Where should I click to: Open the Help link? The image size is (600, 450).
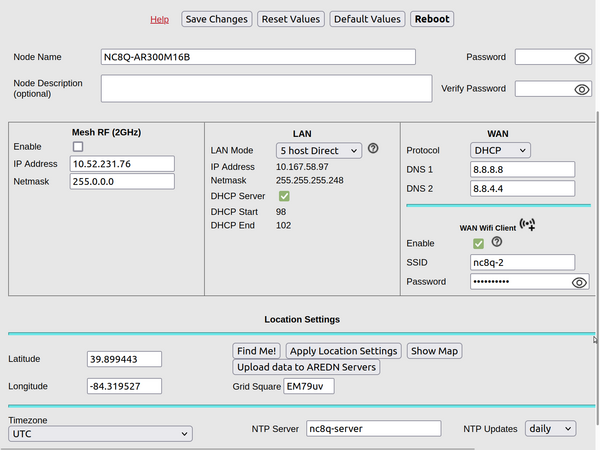click(x=159, y=20)
